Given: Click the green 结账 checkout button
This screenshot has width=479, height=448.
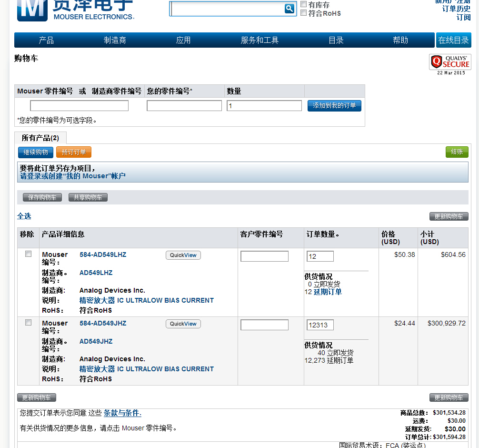Looking at the screenshot, I should coord(457,152).
